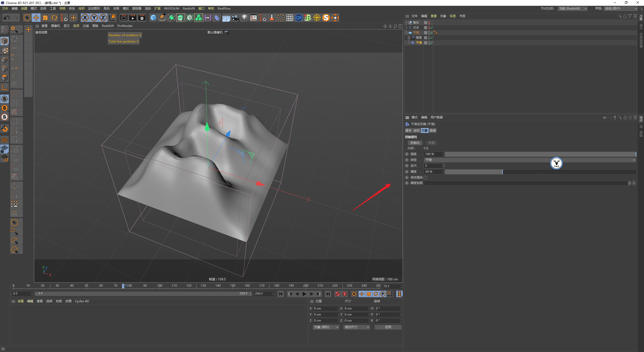Screen dimensions: 644x352
Task: Collapse the 平面 object tree node
Action: pyautogui.click(x=406, y=33)
